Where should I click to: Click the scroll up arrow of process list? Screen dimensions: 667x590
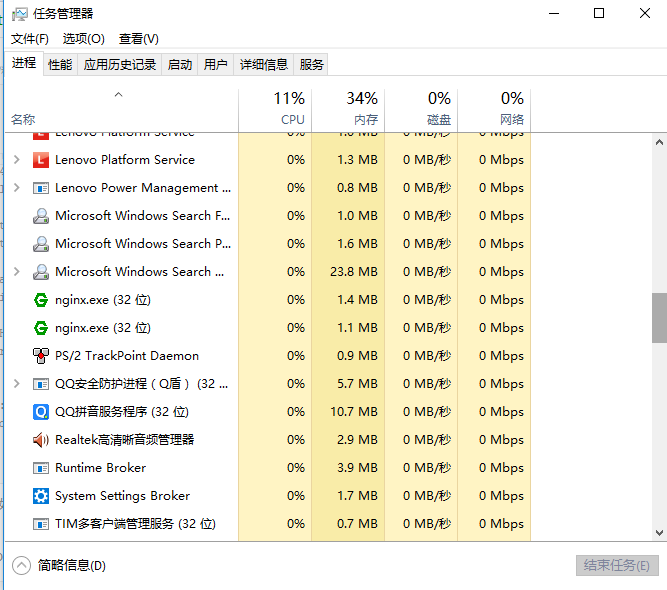pos(659,143)
